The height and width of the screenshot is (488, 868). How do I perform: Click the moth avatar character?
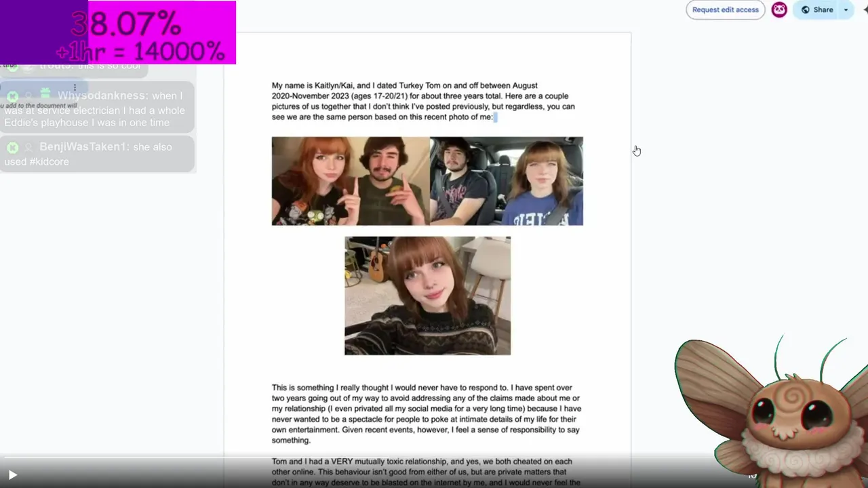click(772, 411)
